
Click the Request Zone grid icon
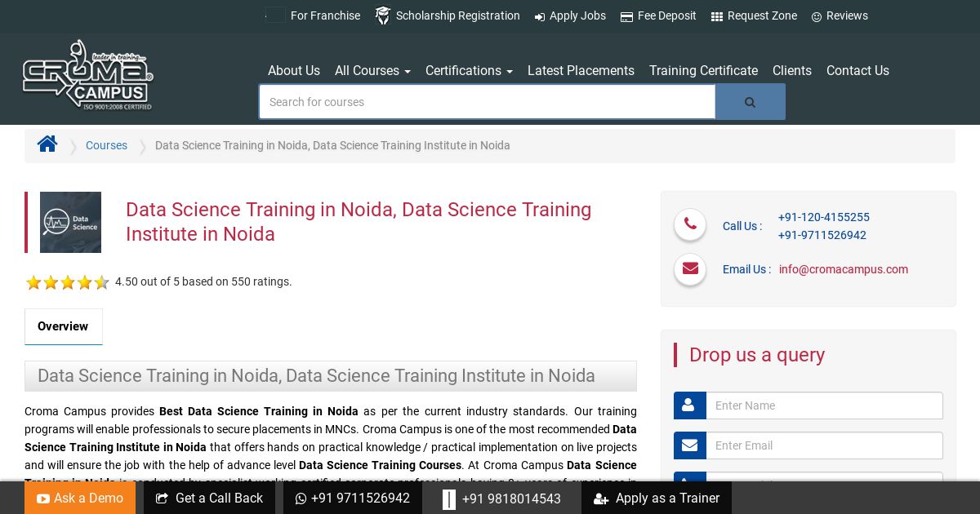coord(717,16)
